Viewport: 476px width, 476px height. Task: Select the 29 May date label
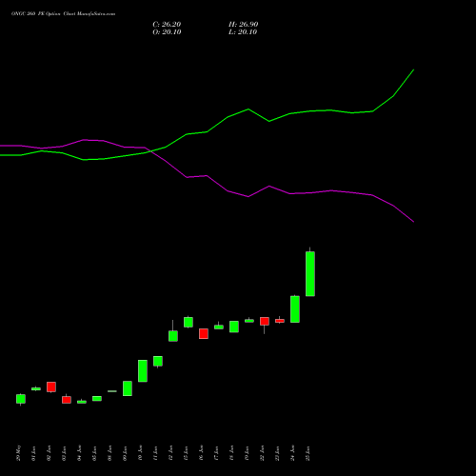click(x=19, y=453)
